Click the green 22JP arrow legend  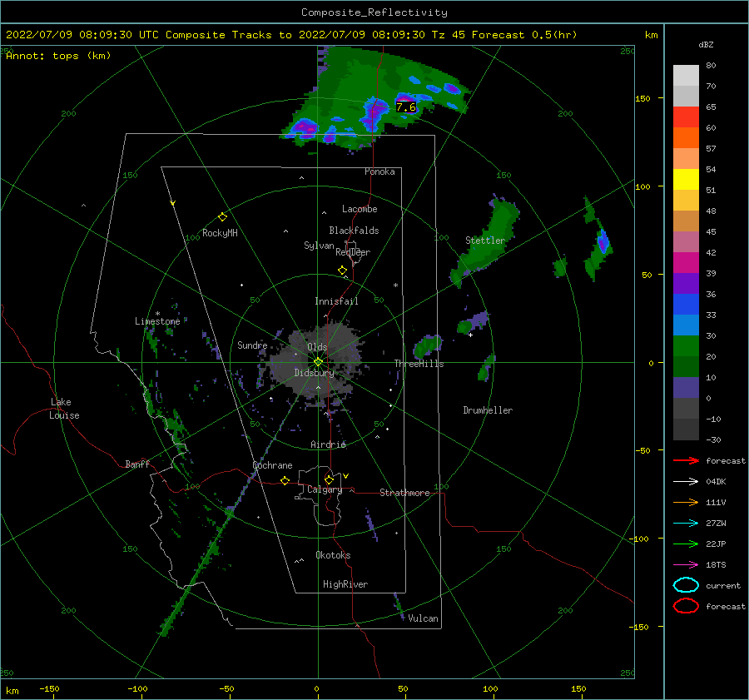pos(686,544)
